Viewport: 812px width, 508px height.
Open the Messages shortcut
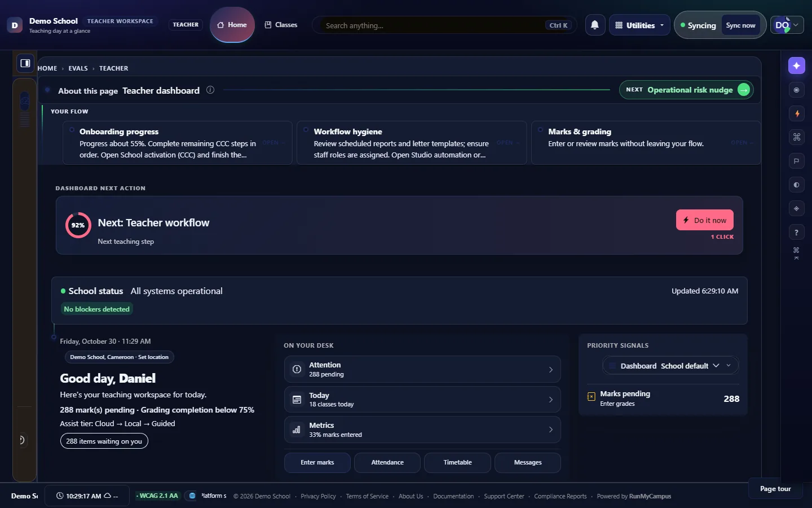point(528,462)
